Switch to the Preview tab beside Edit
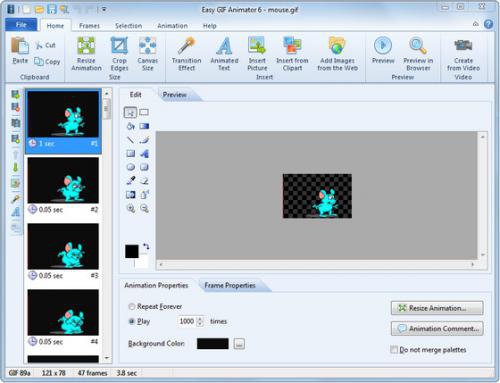Viewport: 500px width, 383px height. (x=175, y=95)
